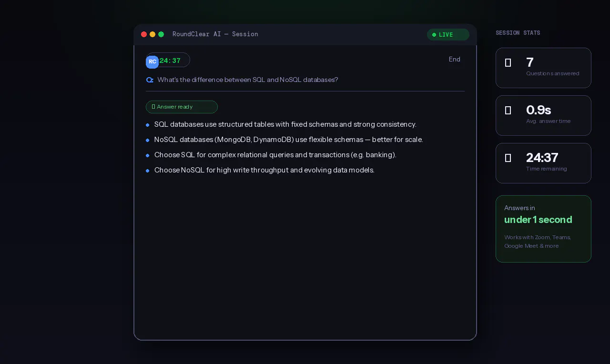This screenshot has height=364, width=610.
Task: Select the question text about SQL and NoSQL
Action: [x=248, y=80]
